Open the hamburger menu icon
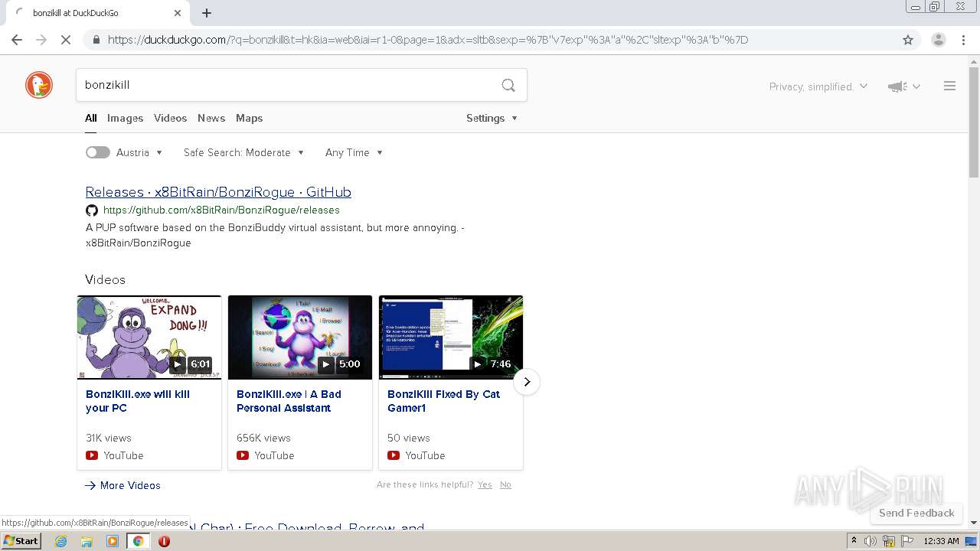This screenshot has width=980, height=551. click(x=949, y=86)
